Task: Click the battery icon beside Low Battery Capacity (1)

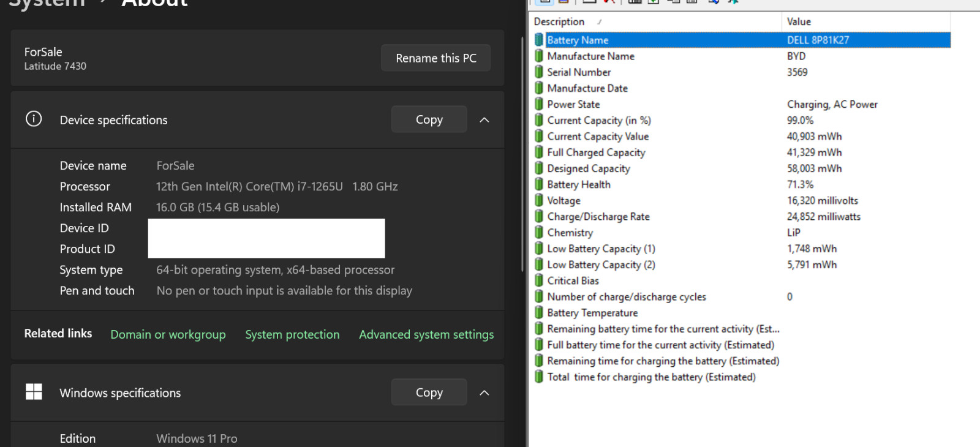Action: (539, 249)
